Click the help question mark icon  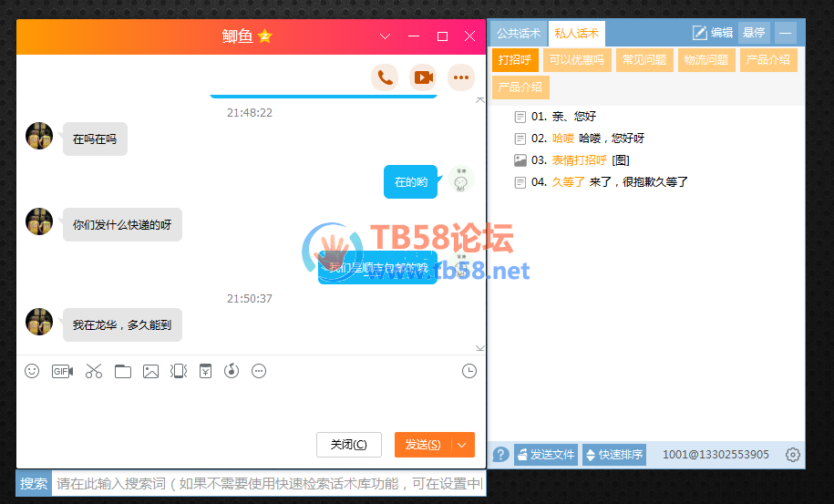pos(500,455)
